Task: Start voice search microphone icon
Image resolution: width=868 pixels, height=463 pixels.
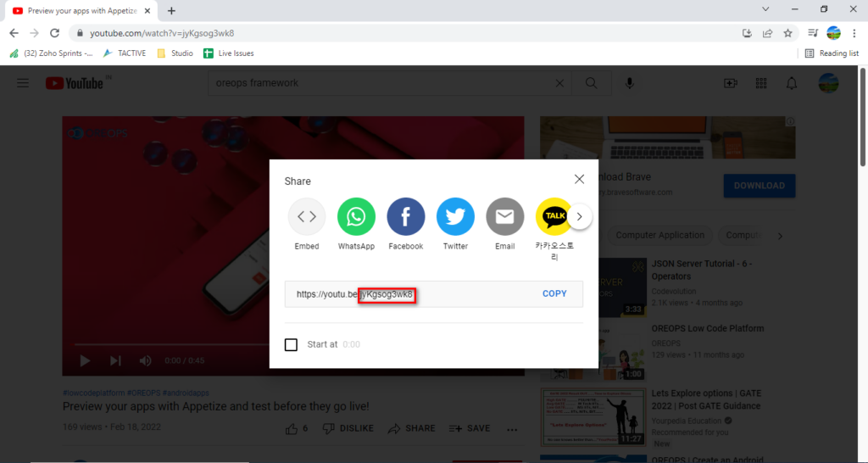Action: pos(630,83)
